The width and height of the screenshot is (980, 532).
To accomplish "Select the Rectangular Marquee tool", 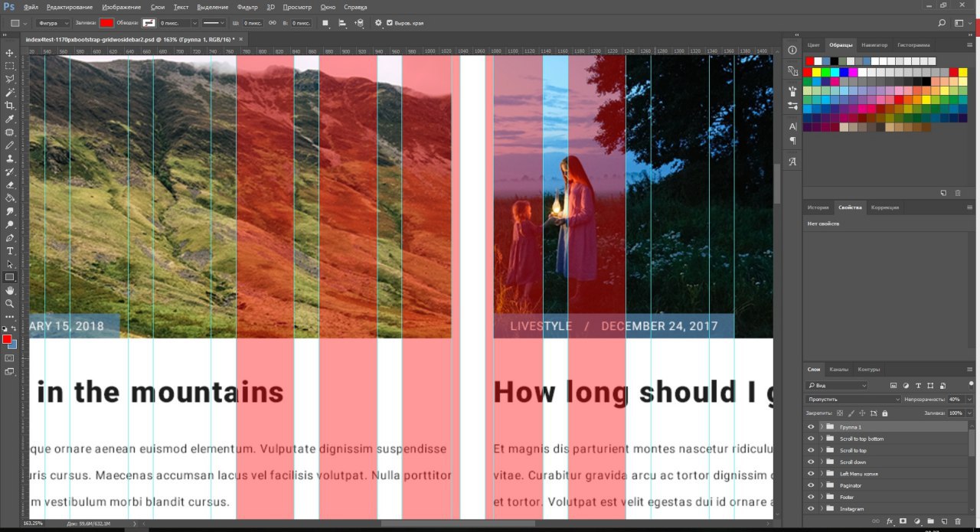I will (x=10, y=66).
